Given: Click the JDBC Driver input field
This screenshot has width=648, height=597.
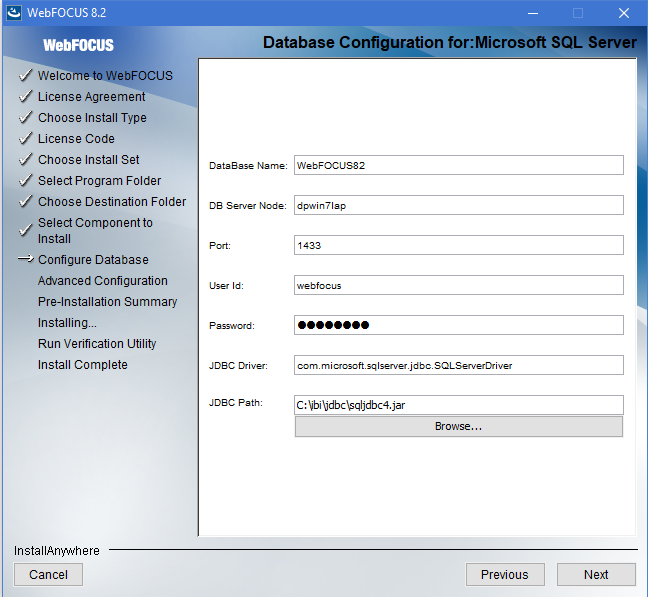Looking at the screenshot, I should click(x=458, y=365).
